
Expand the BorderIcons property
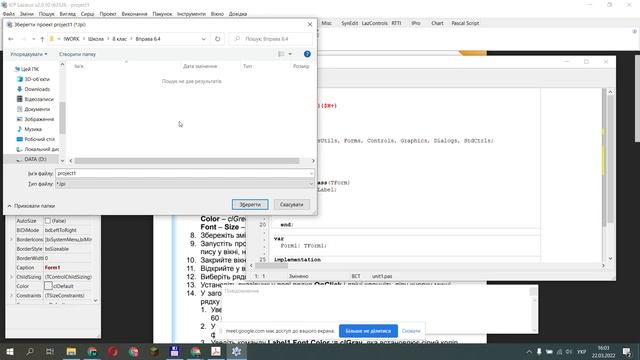11,240
